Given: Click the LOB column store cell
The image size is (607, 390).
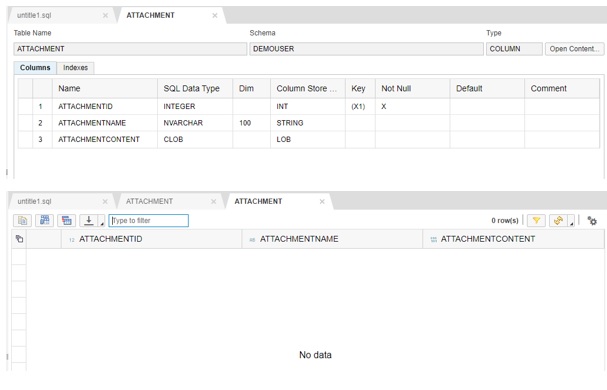Looking at the screenshot, I should point(308,139).
